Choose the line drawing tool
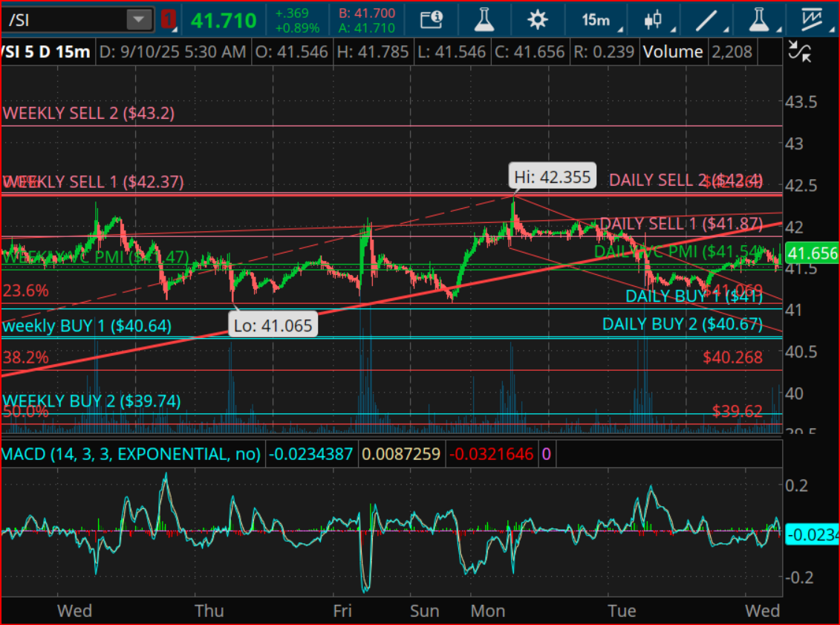 pos(706,20)
